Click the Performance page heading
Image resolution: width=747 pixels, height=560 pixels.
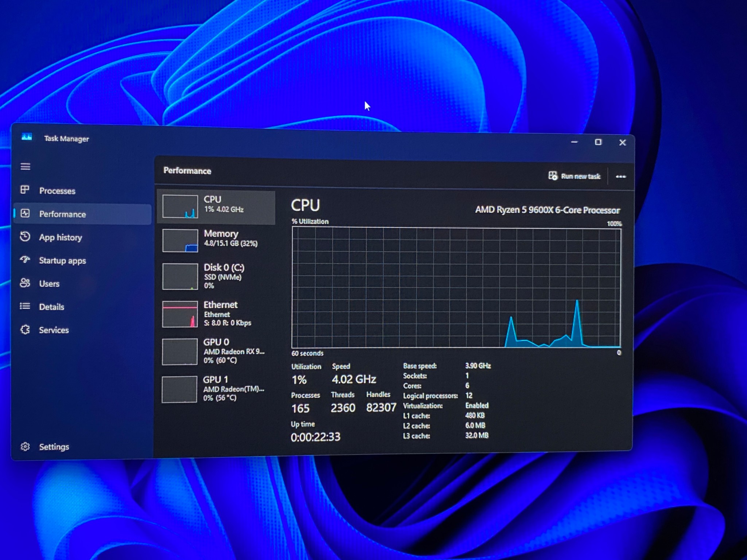pyautogui.click(x=187, y=171)
